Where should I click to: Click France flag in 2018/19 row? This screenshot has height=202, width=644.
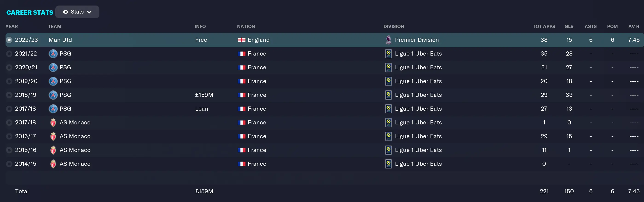tap(241, 95)
